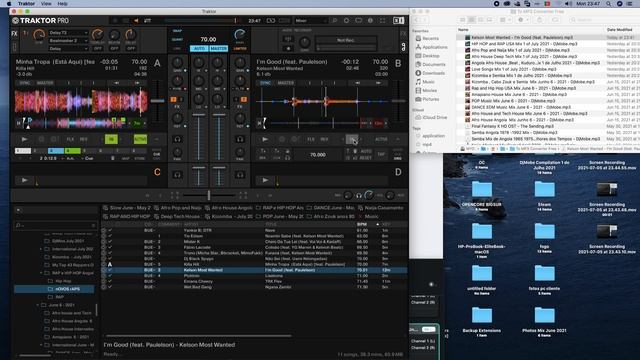Open Downloads in Finder sidebar

tap(433, 73)
